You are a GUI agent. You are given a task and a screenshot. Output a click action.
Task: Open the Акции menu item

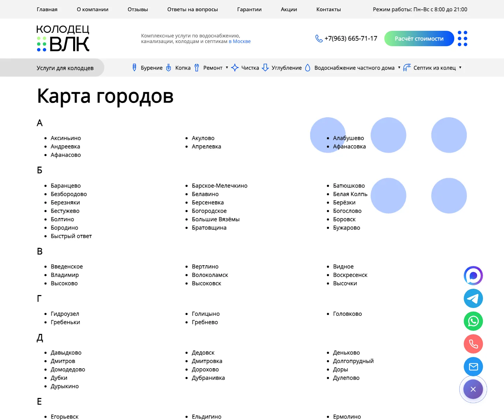click(289, 9)
